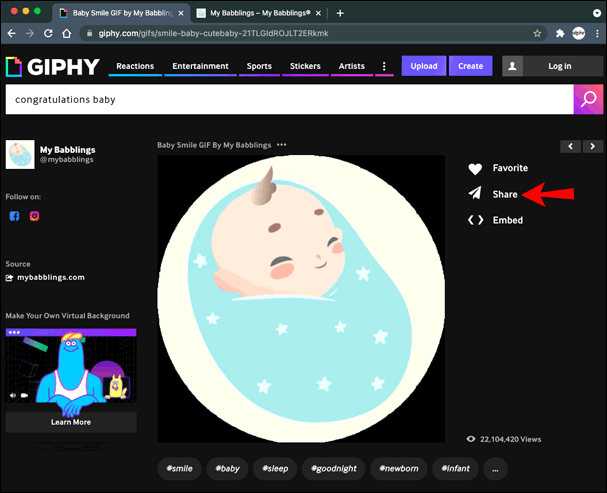The image size is (607, 493).
Task: Open the three-dot more categories menu
Action: [x=384, y=66]
